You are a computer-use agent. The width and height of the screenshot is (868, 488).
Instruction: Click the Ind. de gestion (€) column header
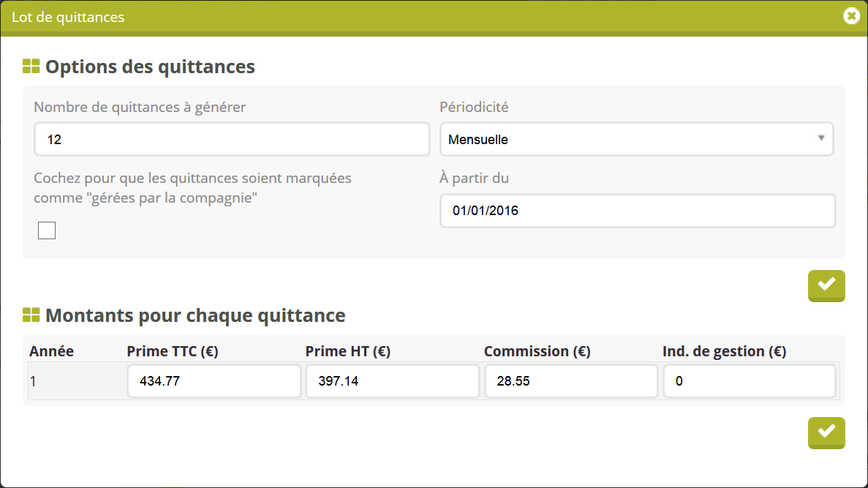pos(724,351)
